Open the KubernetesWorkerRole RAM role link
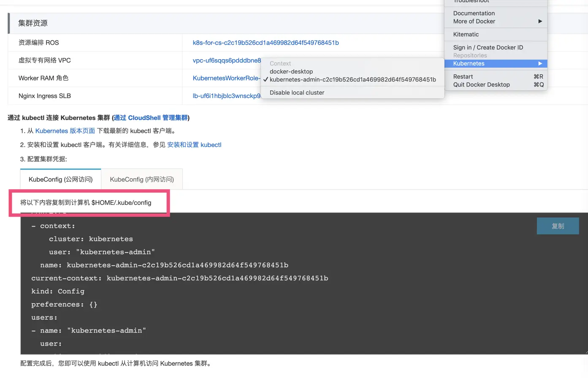This screenshot has width=588, height=378. (x=227, y=78)
